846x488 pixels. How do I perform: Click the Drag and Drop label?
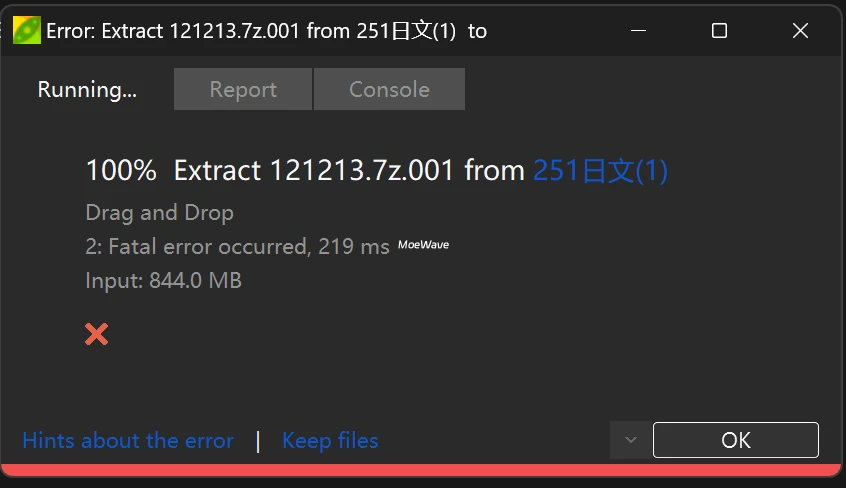pos(160,213)
